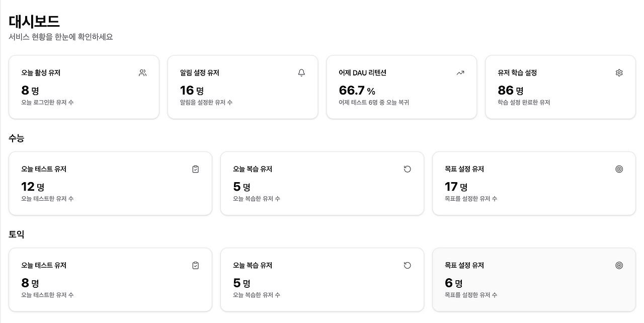
Task: Click the trending arrow icon on DAU 리텐션 card
Action: [x=460, y=73]
